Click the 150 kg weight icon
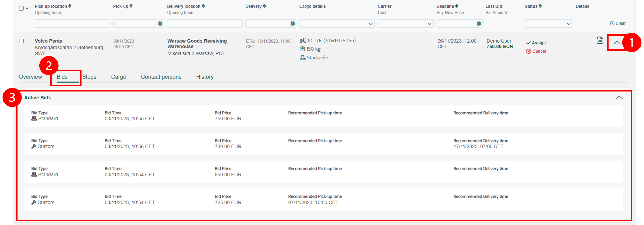 [x=302, y=49]
